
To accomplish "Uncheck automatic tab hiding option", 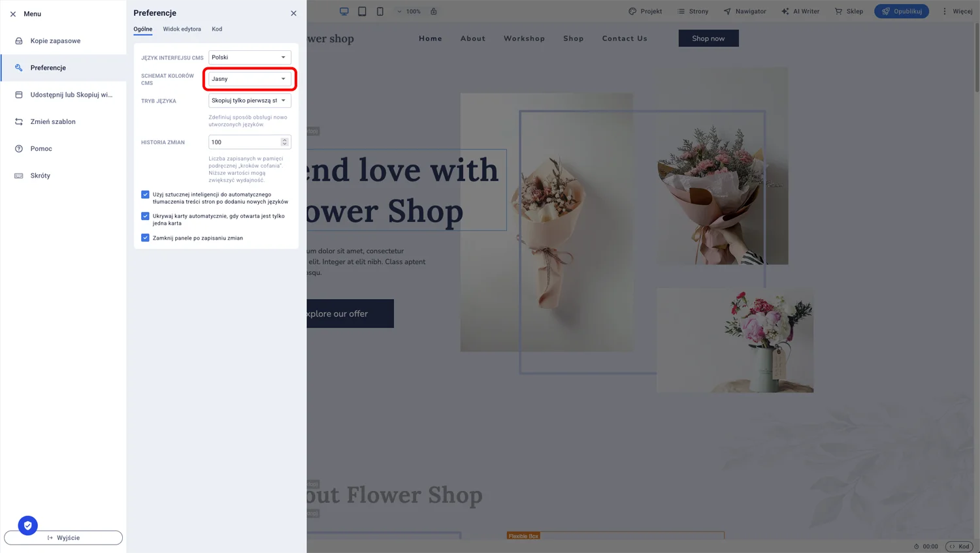I will [x=145, y=215].
